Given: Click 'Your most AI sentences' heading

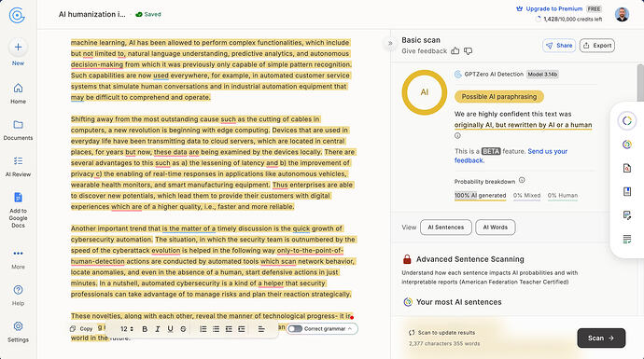Looking at the screenshot, I should [458, 302].
